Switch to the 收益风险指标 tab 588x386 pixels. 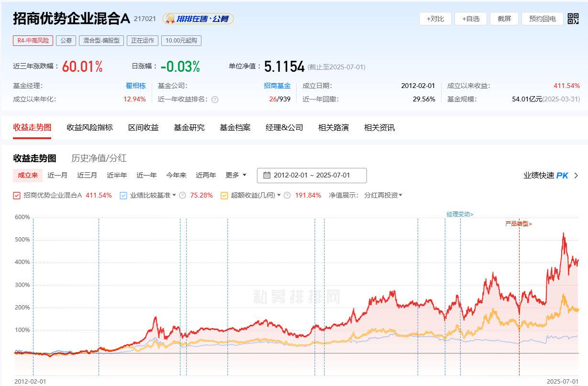coord(90,128)
